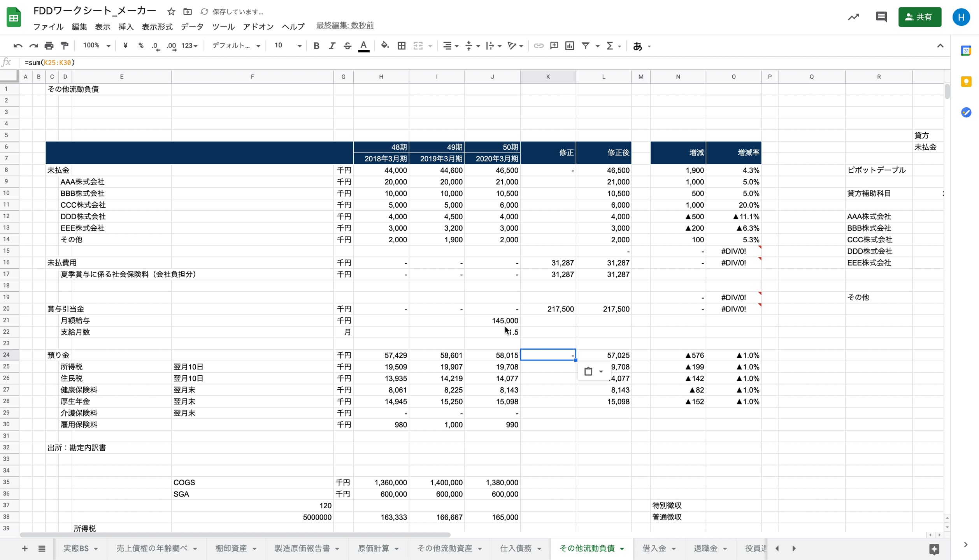Open the comment history icon
The height and width of the screenshot is (560, 979).
pyautogui.click(x=881, y=17)
